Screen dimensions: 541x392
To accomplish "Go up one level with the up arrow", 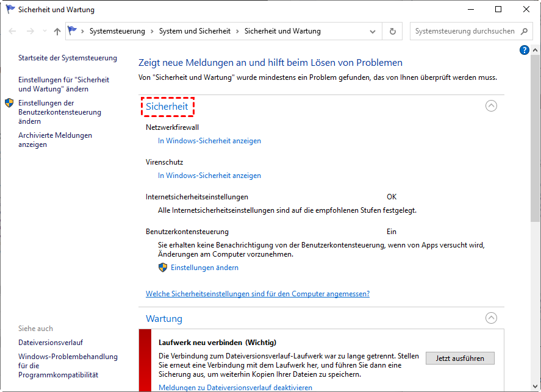I will click(57, 31).
